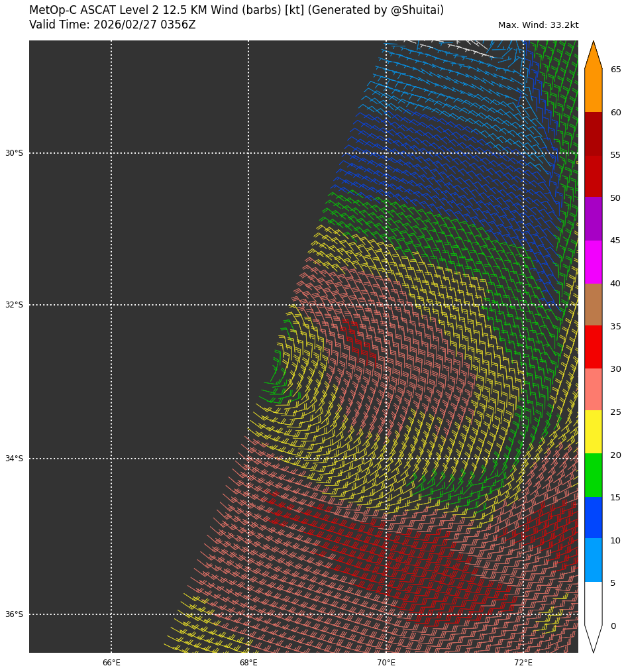
Task: Click the orange 60–65 kt colorbar segment
Action: click(x=593, y=90)
